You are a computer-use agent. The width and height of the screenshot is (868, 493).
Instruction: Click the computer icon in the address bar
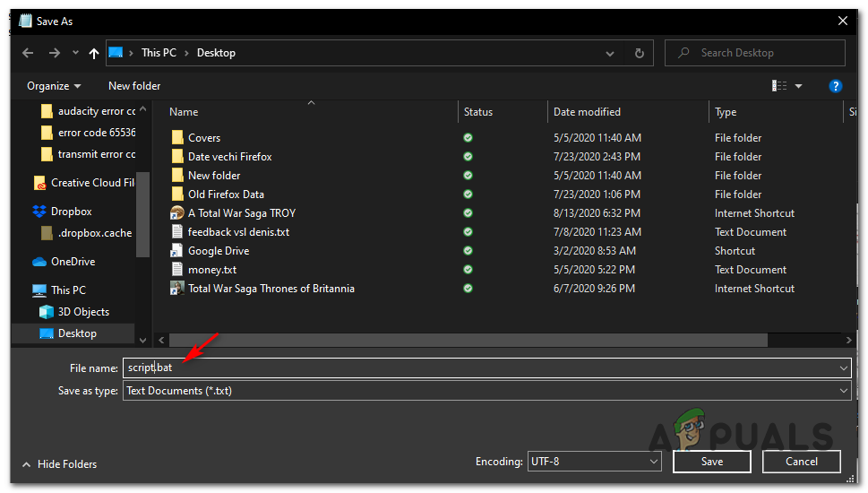(116, 53)
